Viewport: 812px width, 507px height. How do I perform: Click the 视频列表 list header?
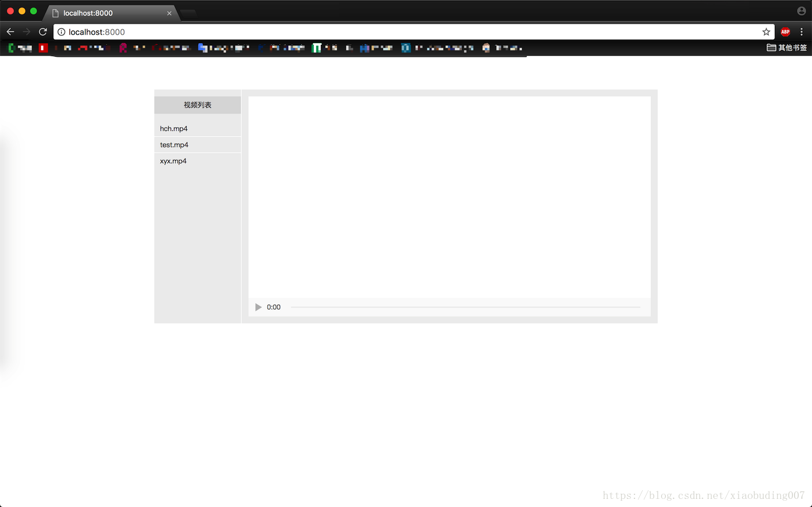198,105
